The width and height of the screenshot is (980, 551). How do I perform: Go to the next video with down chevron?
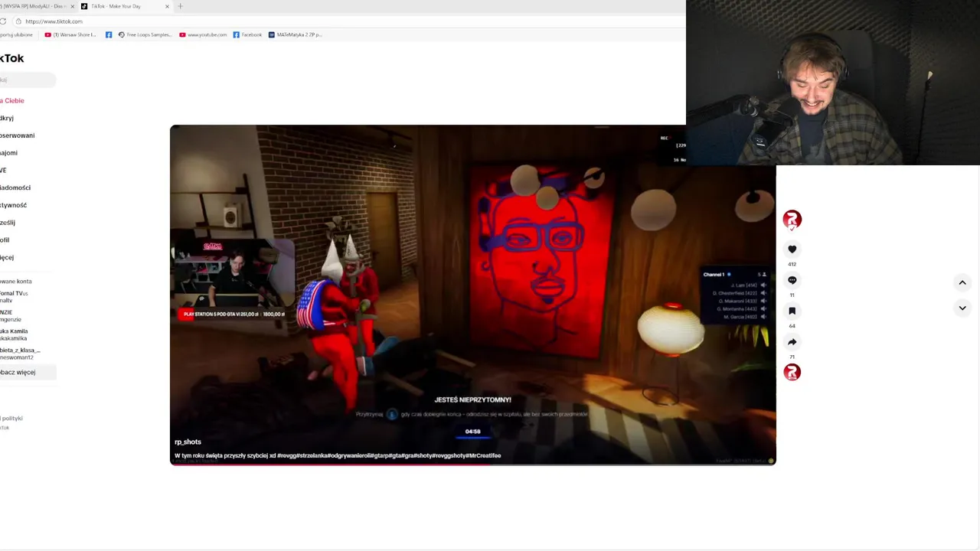pos(962,308)
